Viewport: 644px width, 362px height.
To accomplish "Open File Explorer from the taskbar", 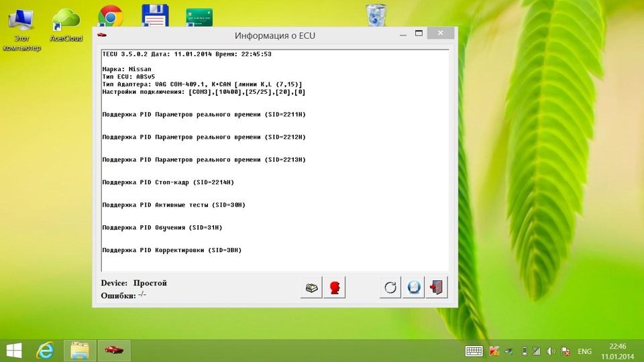I will point(80,351).
